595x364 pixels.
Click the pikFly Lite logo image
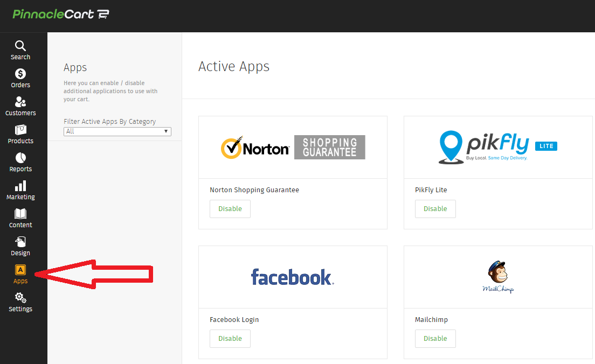pos(498,147)
